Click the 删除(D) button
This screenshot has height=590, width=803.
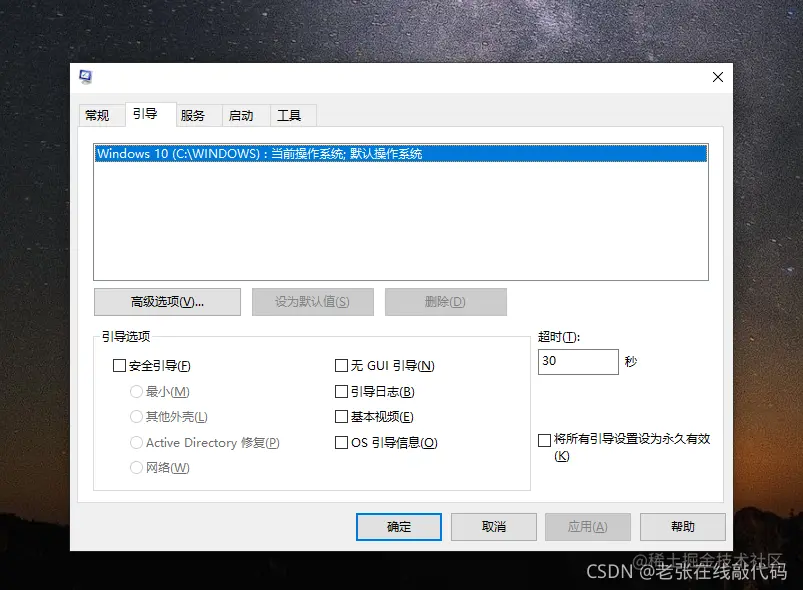(445, 301)
